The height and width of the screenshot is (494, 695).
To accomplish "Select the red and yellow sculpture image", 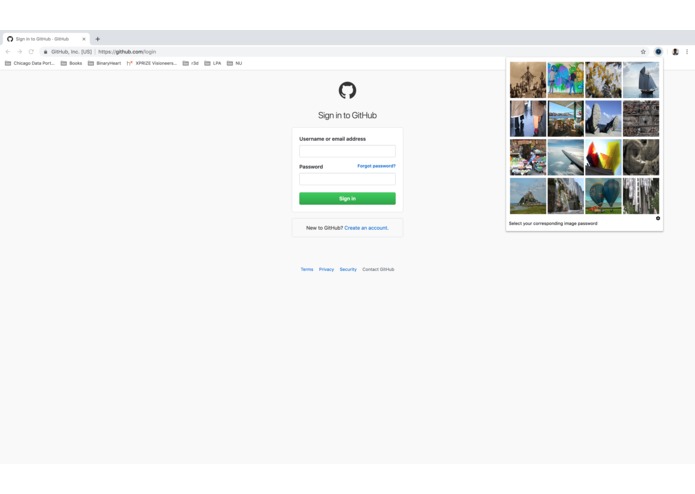I will [x=603, y=157].
